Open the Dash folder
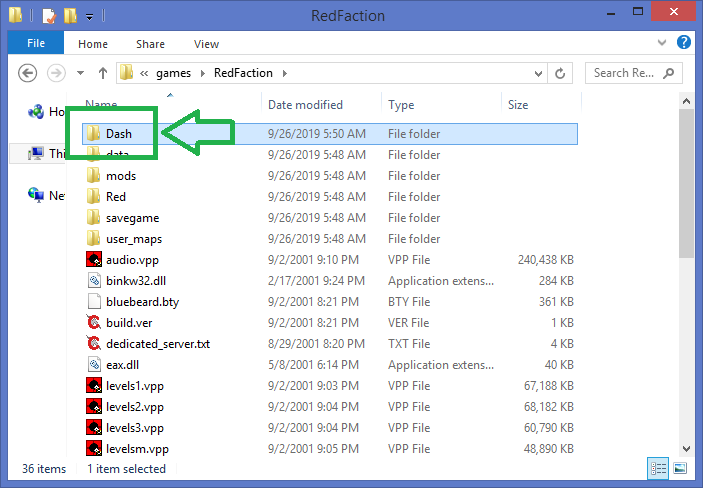The image size is (703, 488). pyautogui.click(x=118, y=134)
